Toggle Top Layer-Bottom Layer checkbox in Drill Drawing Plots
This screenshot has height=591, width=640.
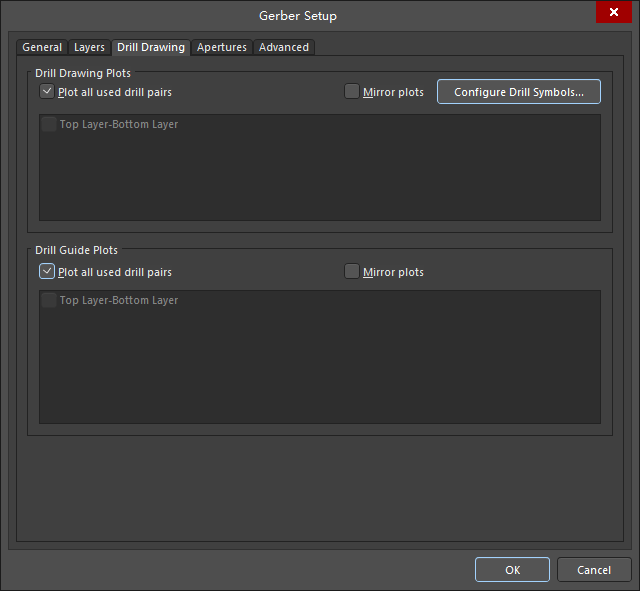[x=49, y=124]
